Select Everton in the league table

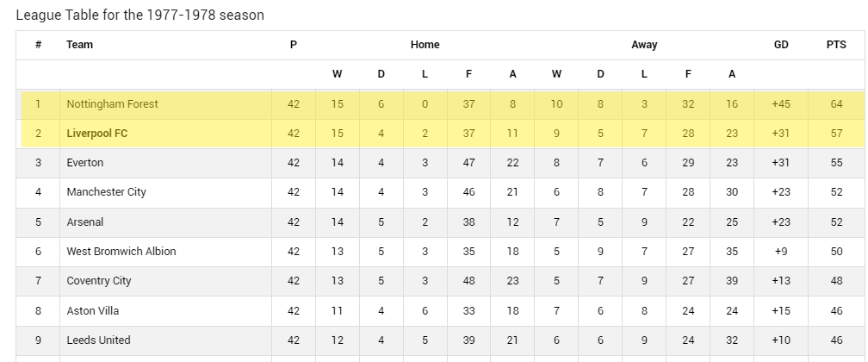click(x=84, y=163)
